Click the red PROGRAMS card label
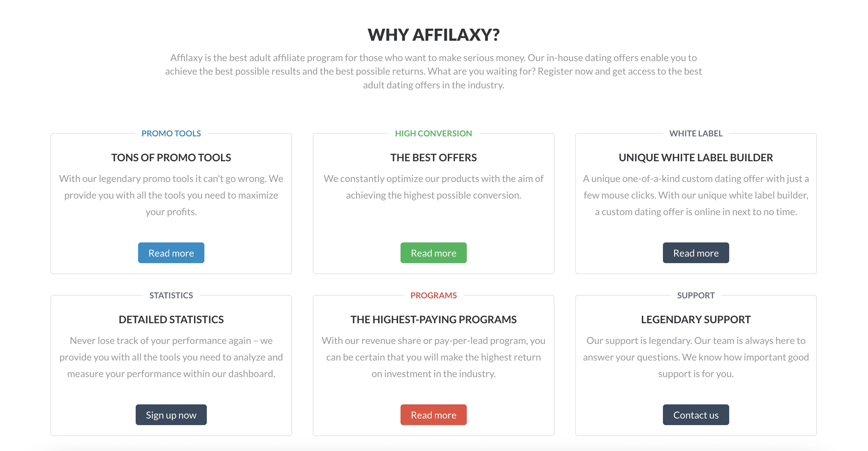Screen dimensions: 868x451 point(433,295)
